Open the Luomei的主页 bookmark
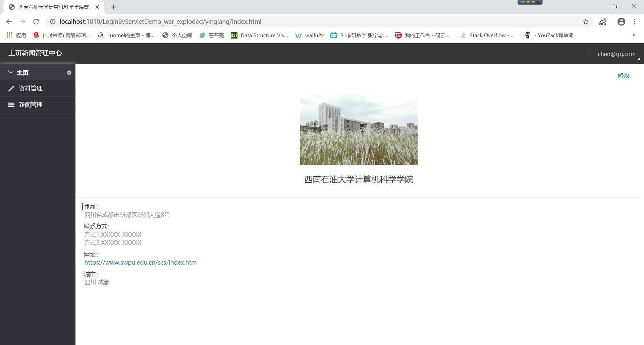 (126, 35)
